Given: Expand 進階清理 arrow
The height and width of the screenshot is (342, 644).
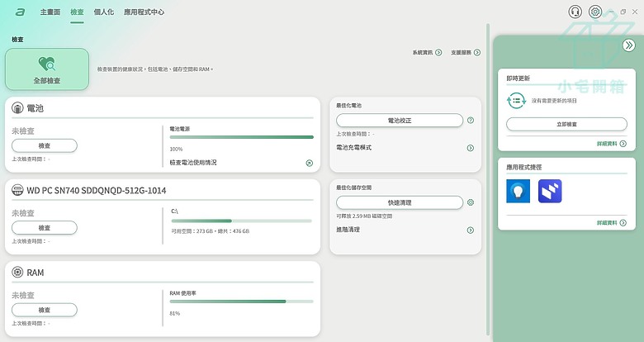Looking at the screenshot, I should 471,230.
